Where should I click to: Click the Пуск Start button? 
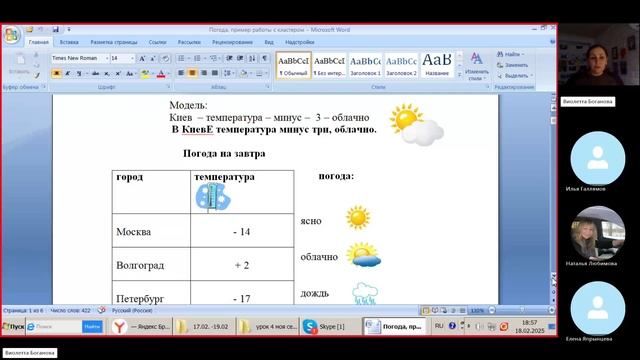click(x=13, y=327)
